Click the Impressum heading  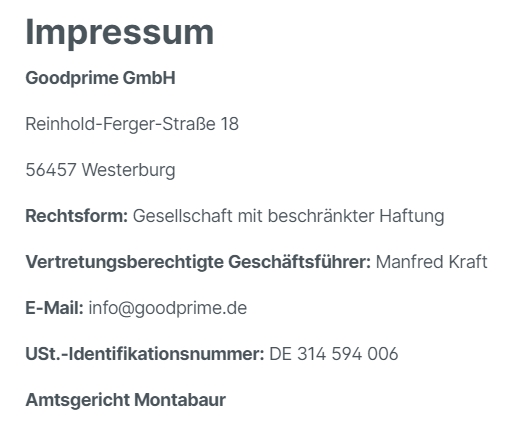pyautogui.click(x=120, y=33)
